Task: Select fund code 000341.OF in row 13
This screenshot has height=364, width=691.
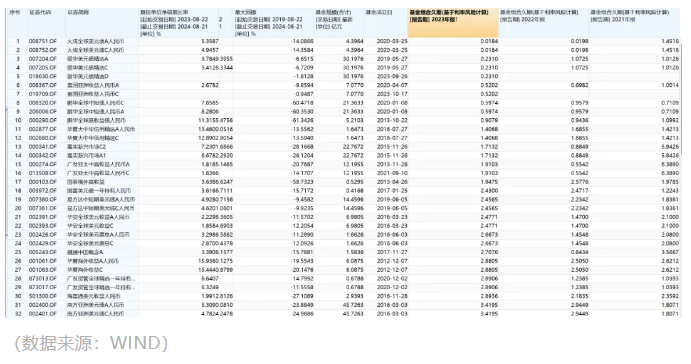Action: click(43, 147)
